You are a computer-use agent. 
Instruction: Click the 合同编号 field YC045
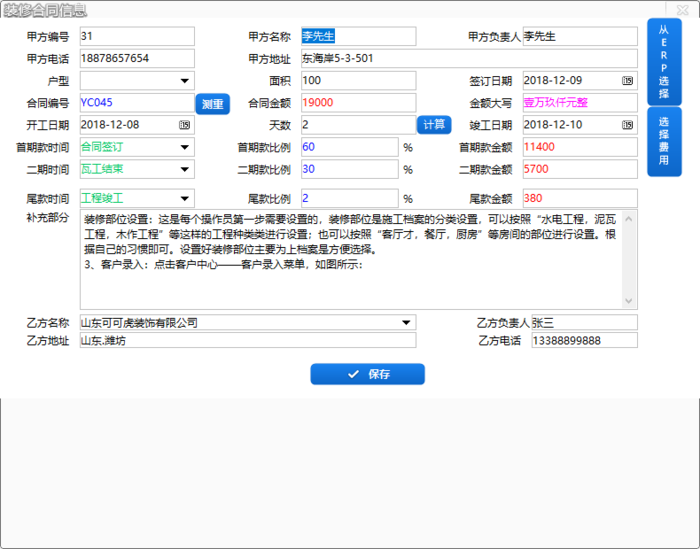point(137,103)
